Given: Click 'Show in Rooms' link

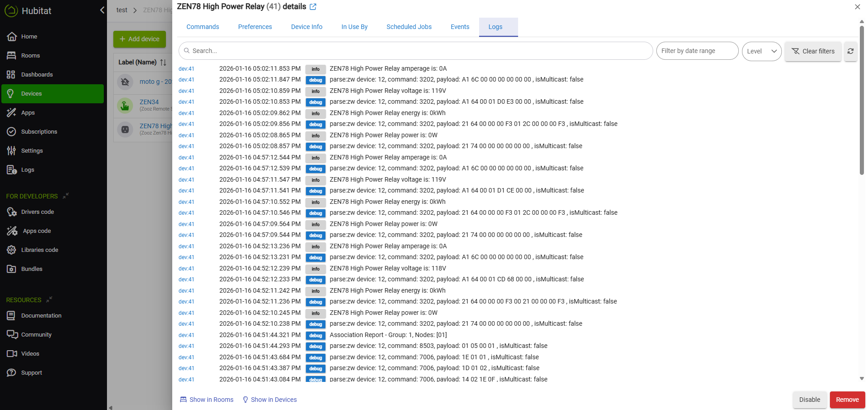Looking at the screenshot, I should 207,400.
